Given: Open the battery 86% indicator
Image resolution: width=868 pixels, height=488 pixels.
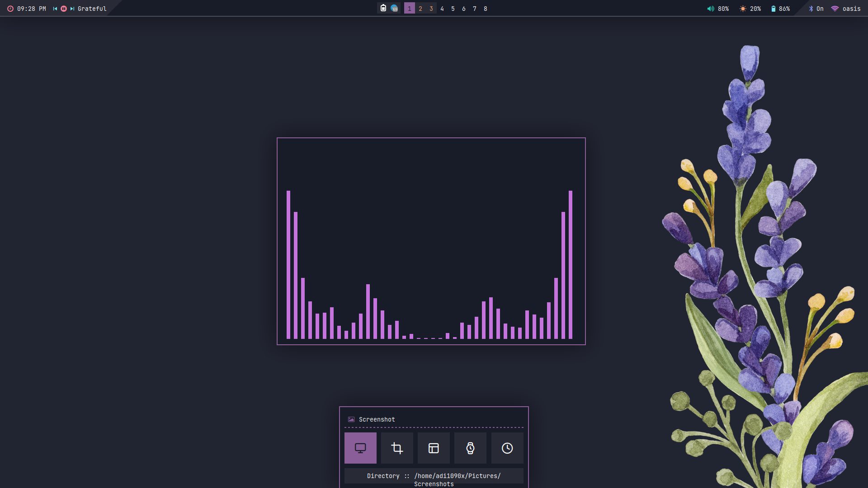Looking at the screenshot, I should [780, 9].
